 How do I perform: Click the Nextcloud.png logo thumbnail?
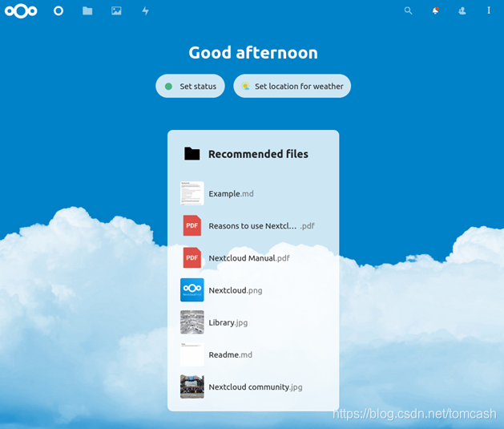pos(192,289)
